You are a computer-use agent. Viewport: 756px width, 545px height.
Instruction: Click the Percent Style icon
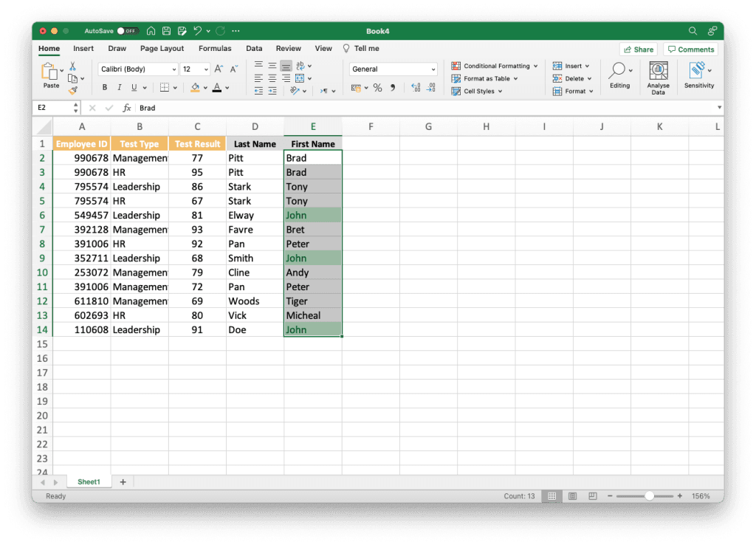[x=377, y=88]
